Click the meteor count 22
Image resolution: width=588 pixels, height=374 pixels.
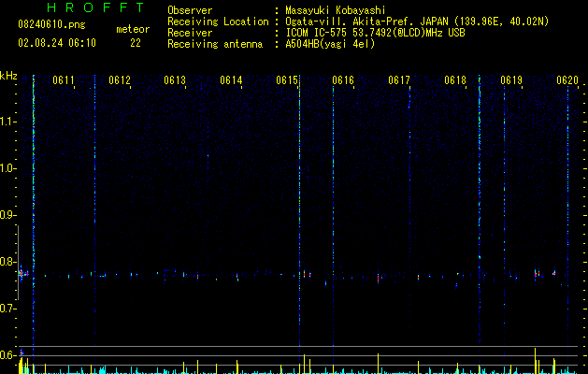click(136, 43)
